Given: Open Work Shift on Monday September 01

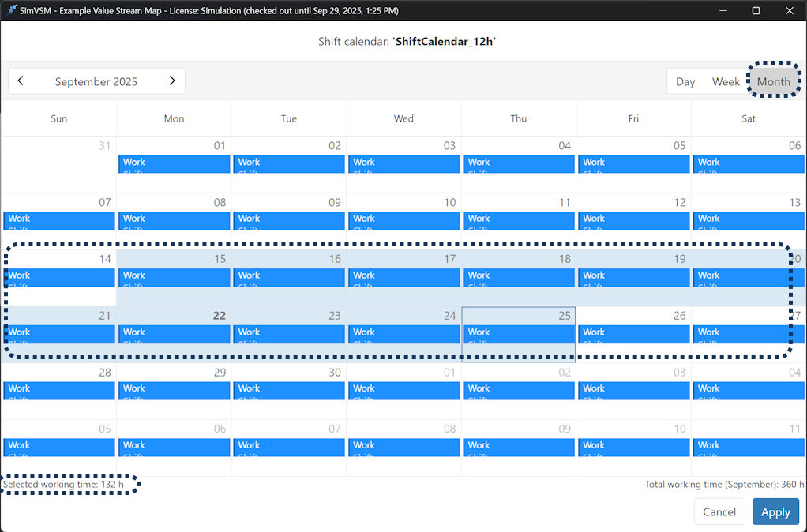Looking at the screenshot, I should (174, 163).
